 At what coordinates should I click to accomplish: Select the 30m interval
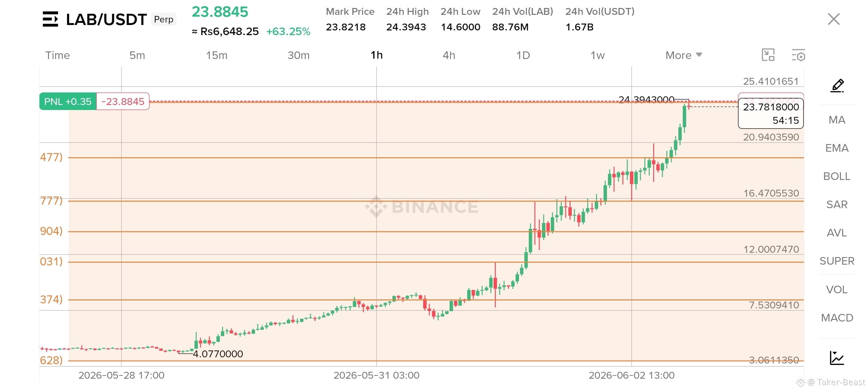(x=298, y=55)
